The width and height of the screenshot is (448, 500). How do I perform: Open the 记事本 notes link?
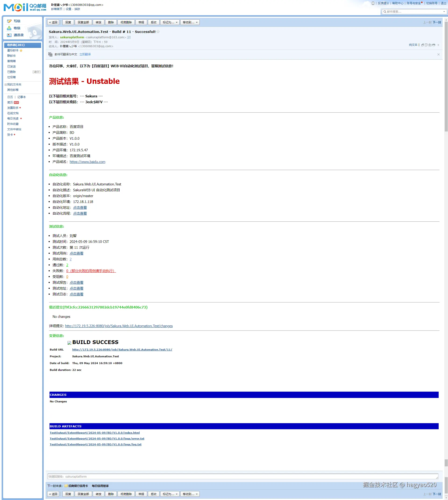coord(21,97)
